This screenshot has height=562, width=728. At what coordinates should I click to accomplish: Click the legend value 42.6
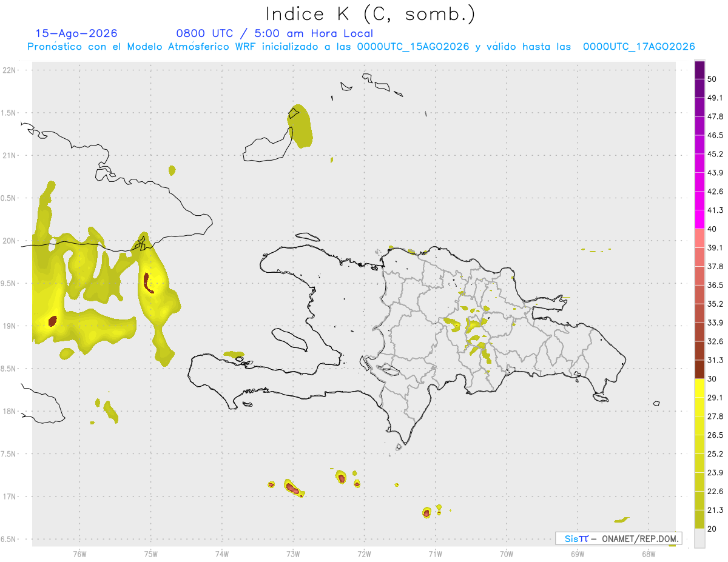pyautogui.click(x=715, y=192)
